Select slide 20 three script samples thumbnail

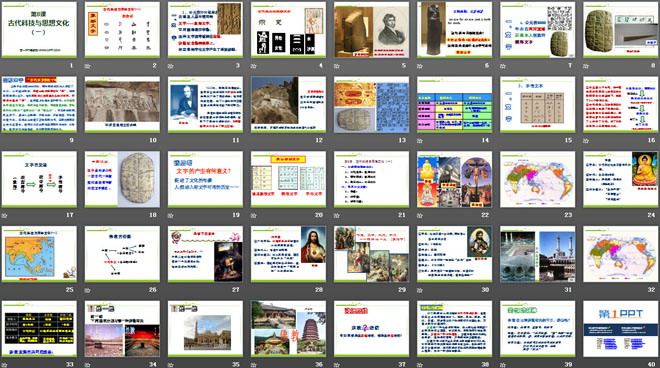click(288, 179)
